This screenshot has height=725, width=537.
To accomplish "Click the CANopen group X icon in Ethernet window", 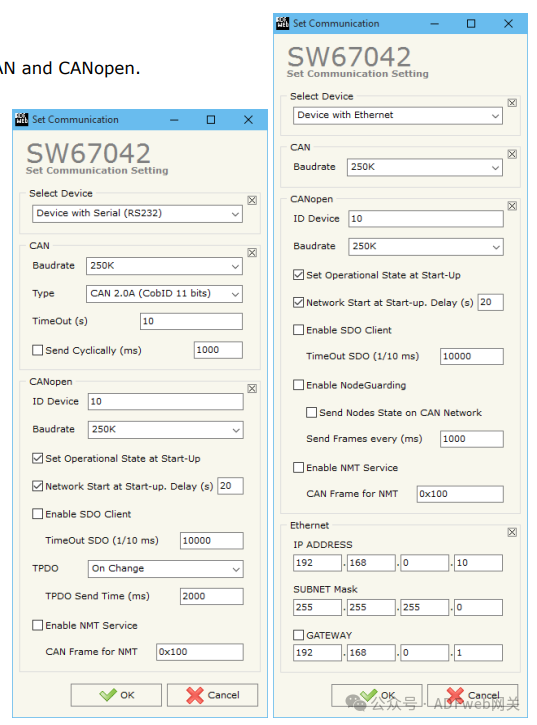I will coord(512,206).
